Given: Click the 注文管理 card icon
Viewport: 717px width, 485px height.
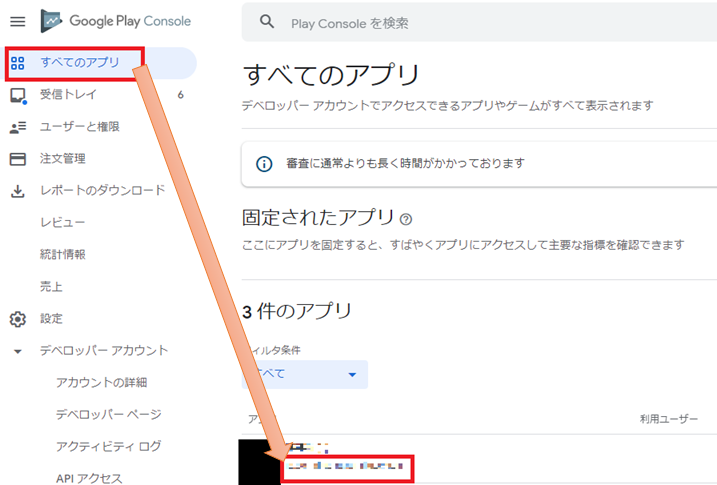Looking at the screenshot, I should click(x=18, y=159).
